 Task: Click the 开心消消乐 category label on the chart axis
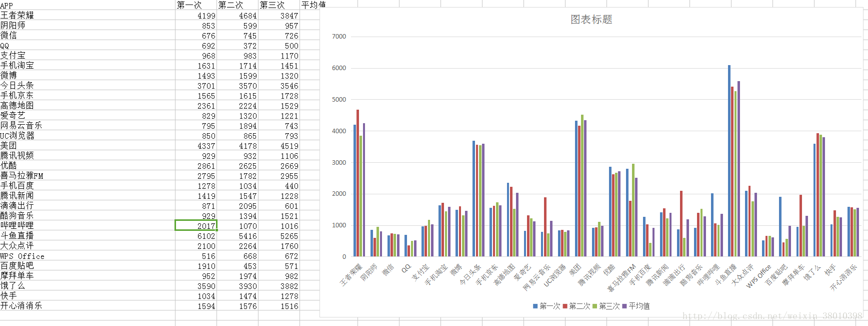(x=843, y=277)
